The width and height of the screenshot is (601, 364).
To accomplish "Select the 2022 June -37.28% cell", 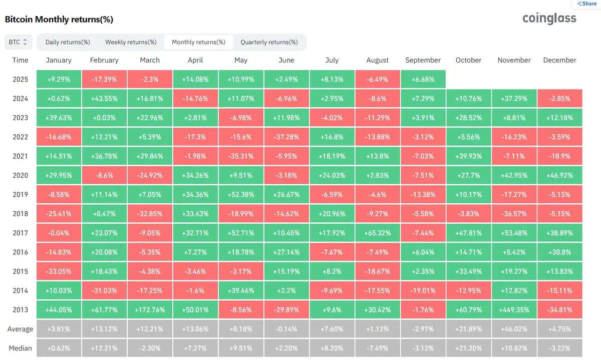I will coord(286,137).
